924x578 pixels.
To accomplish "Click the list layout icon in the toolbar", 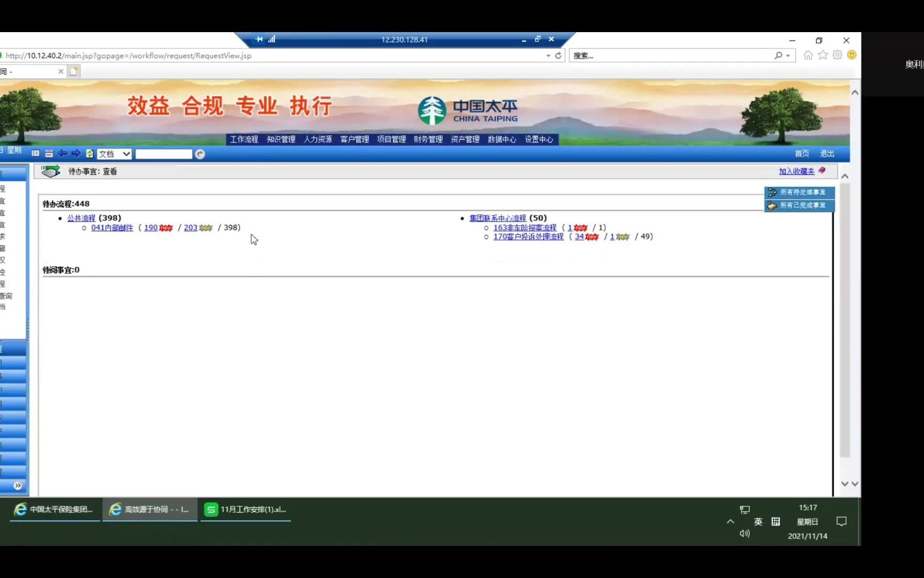I will tap(49, 154).
